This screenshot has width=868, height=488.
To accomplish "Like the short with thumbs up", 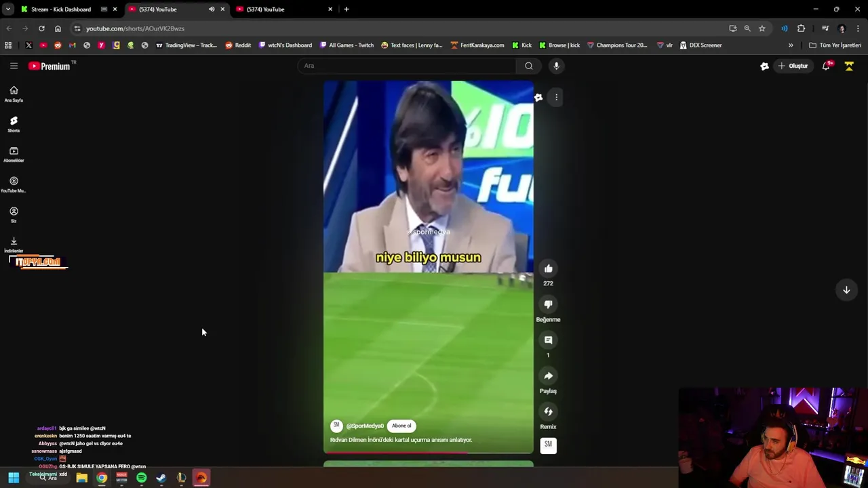I will (x=548, y=268).
